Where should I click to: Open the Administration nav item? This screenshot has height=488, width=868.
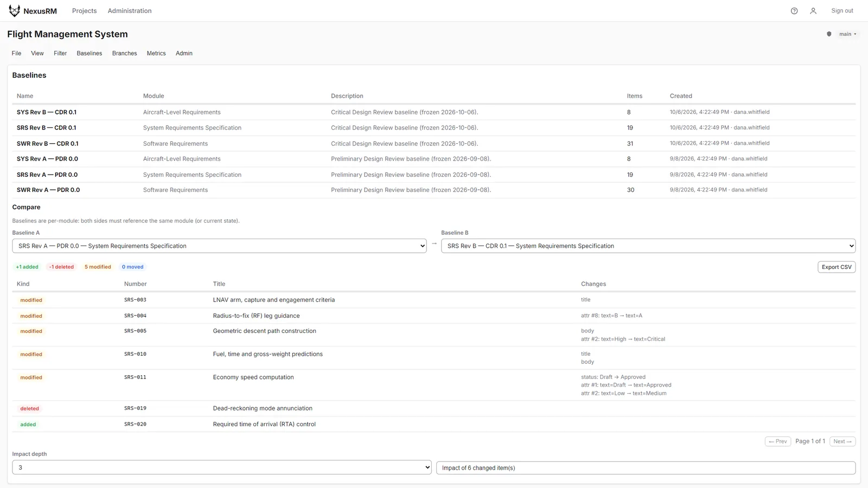130,11
